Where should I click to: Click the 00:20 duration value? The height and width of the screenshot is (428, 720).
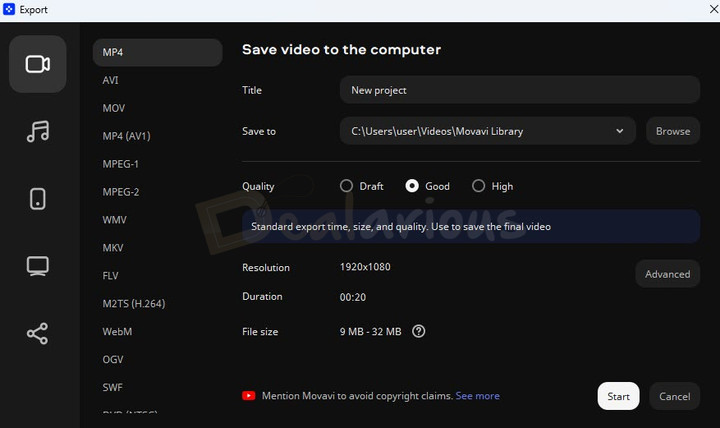(353, 297)
